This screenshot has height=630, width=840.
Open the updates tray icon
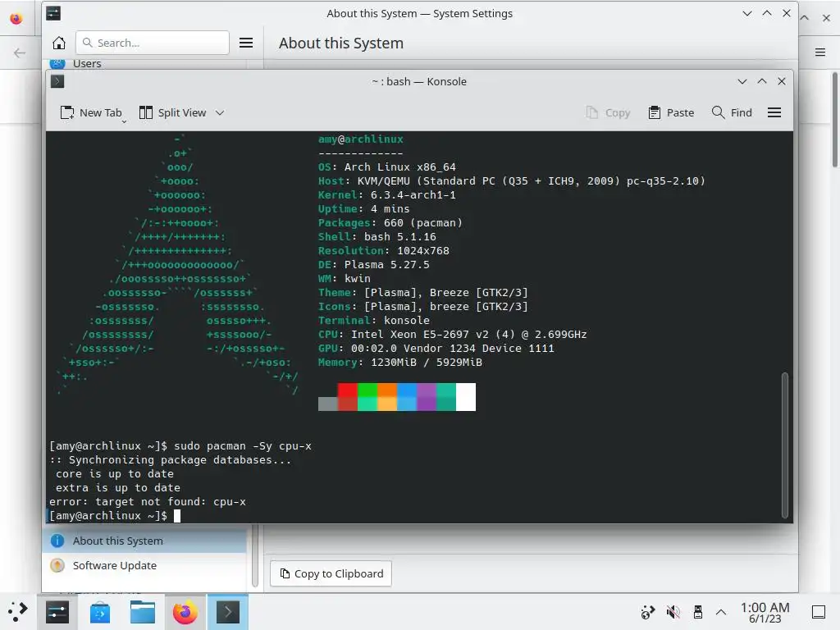tap(648, 612)
